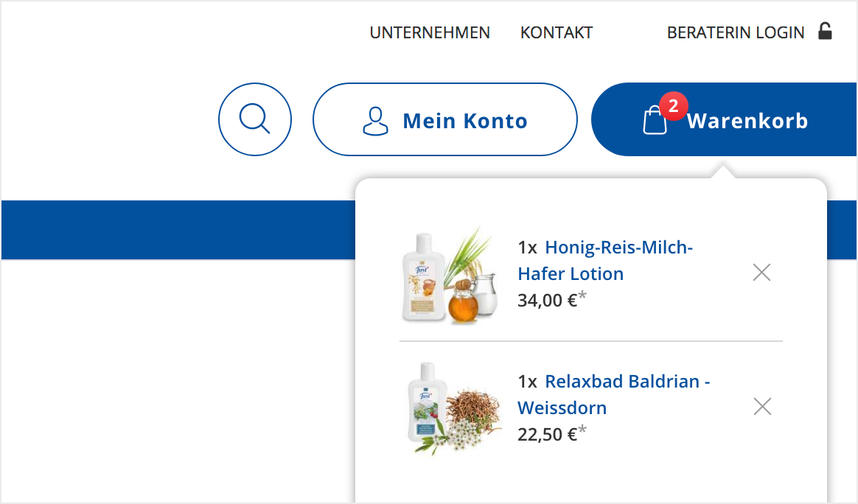Click the asterisk next to 34,00 €
The height and width of the screenshot is (504, 858).
pyautogui.click(x=582, y=297)
